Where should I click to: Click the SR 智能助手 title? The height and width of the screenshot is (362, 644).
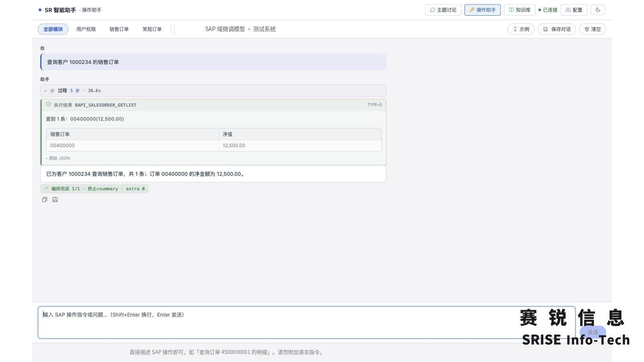click(60, 10)
